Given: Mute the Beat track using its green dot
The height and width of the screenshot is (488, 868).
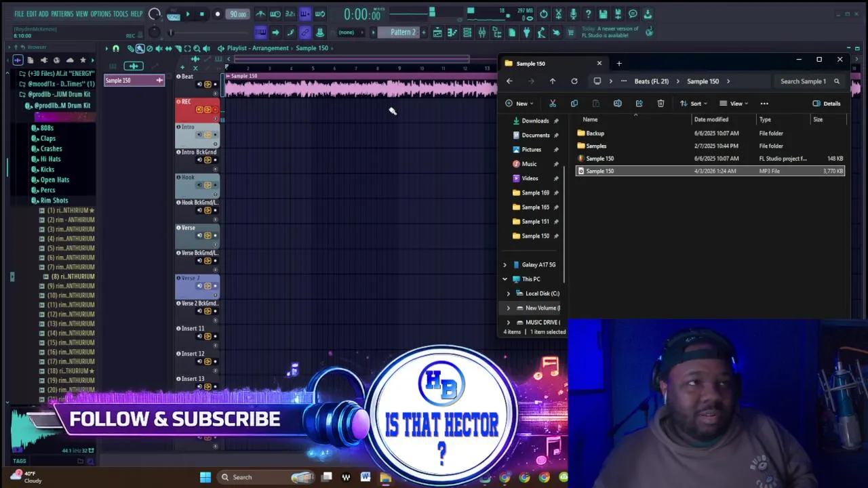Looking at the screenshot, I should 215,84.
